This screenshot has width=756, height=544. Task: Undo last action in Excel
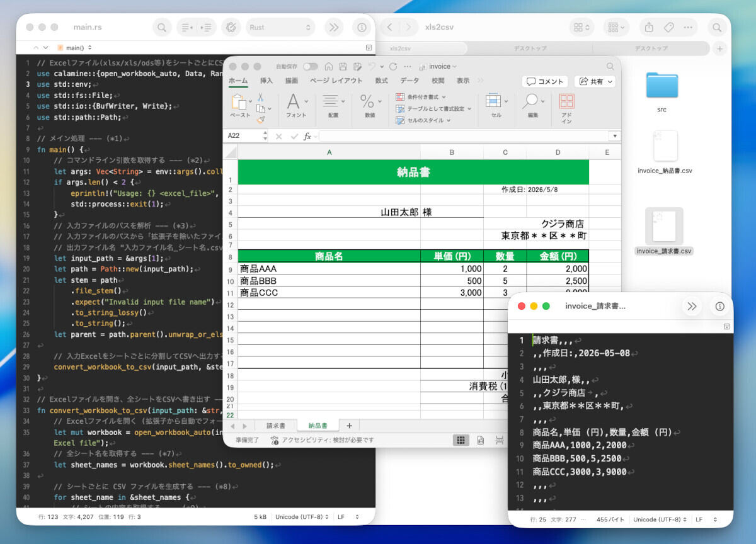[x=372, y=67]
